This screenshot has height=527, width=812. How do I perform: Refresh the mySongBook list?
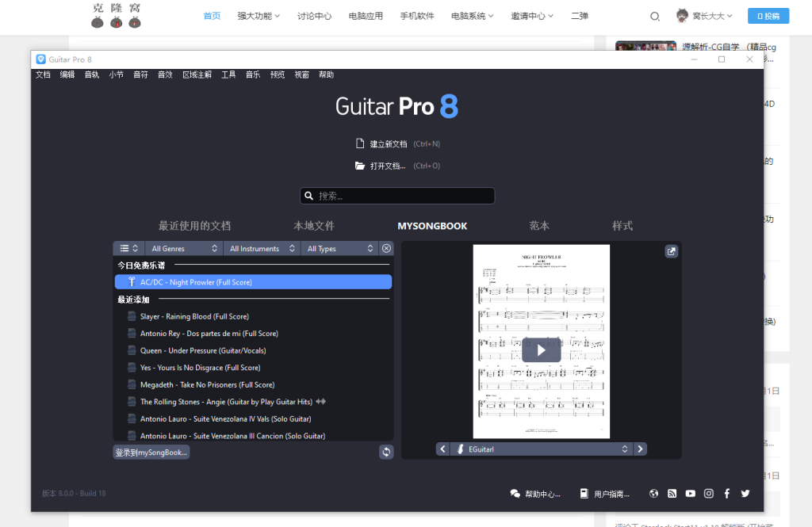click(386, 452)
